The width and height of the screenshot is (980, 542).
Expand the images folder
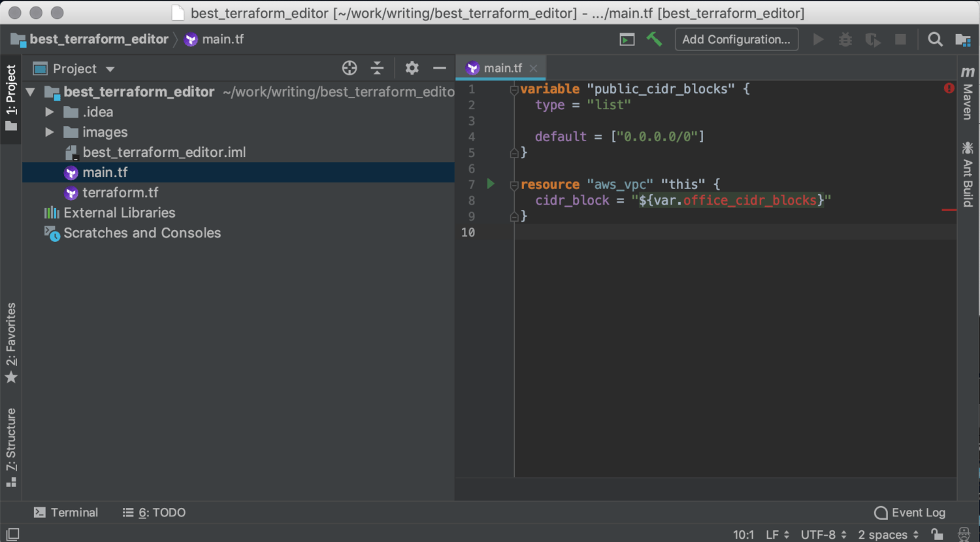coord(49,132)
